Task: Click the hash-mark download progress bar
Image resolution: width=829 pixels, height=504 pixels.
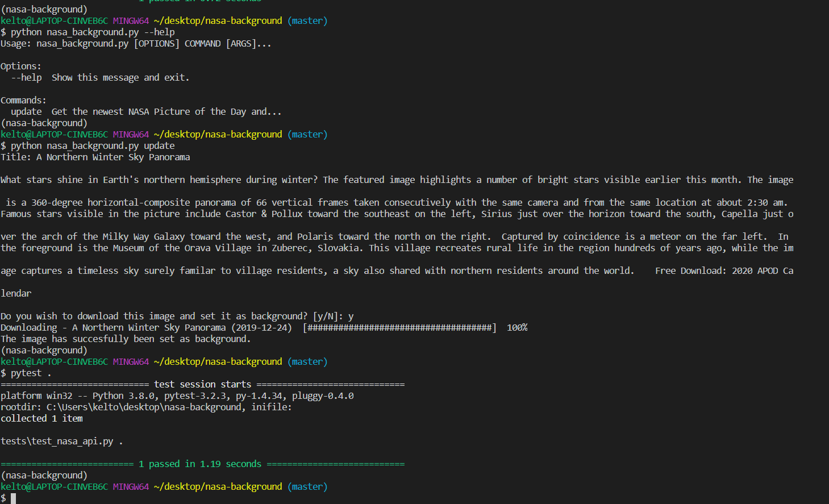Action: 399,328
